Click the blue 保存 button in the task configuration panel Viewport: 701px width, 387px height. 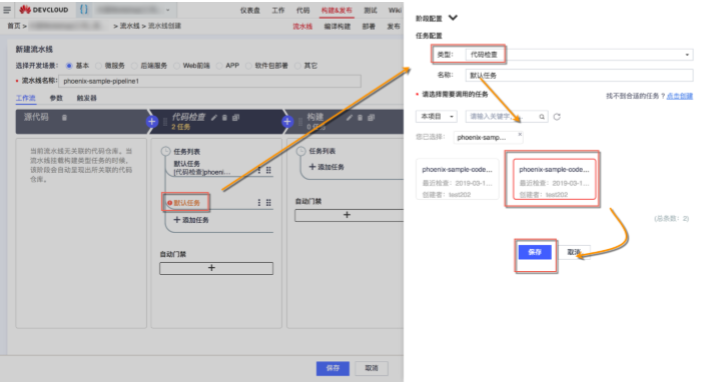(535, 252)
